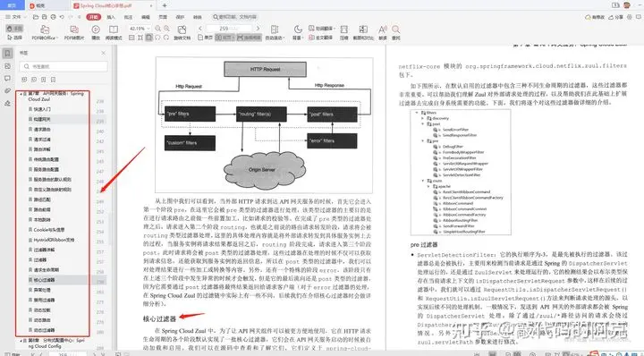Go to previous page arrow
This screenshot has height=356, width=644.
(200, 29)
